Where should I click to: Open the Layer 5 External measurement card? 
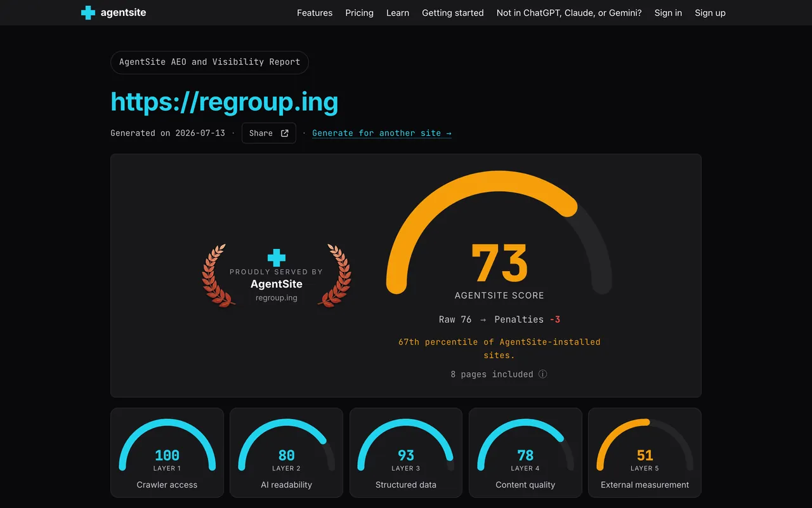pyautogui.click(x=645, y=453)
